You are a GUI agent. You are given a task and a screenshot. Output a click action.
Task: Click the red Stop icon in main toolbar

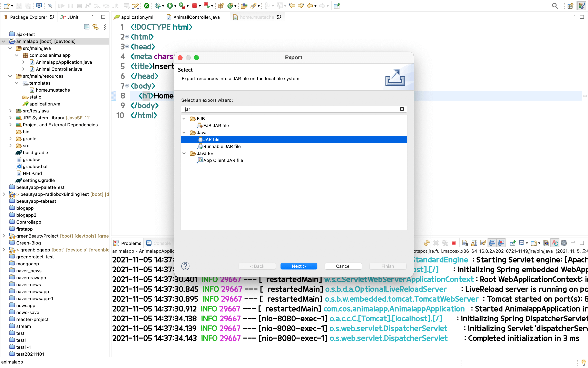[194, 6]
